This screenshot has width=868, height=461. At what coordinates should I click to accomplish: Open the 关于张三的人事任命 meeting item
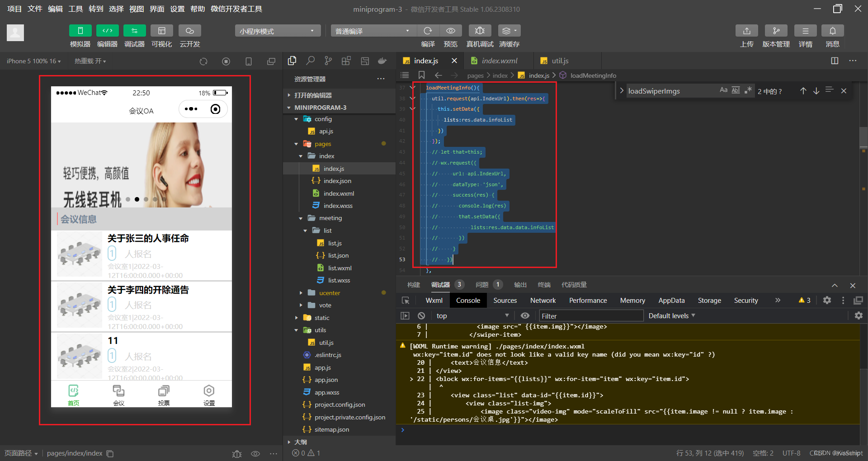coord(142,255)
